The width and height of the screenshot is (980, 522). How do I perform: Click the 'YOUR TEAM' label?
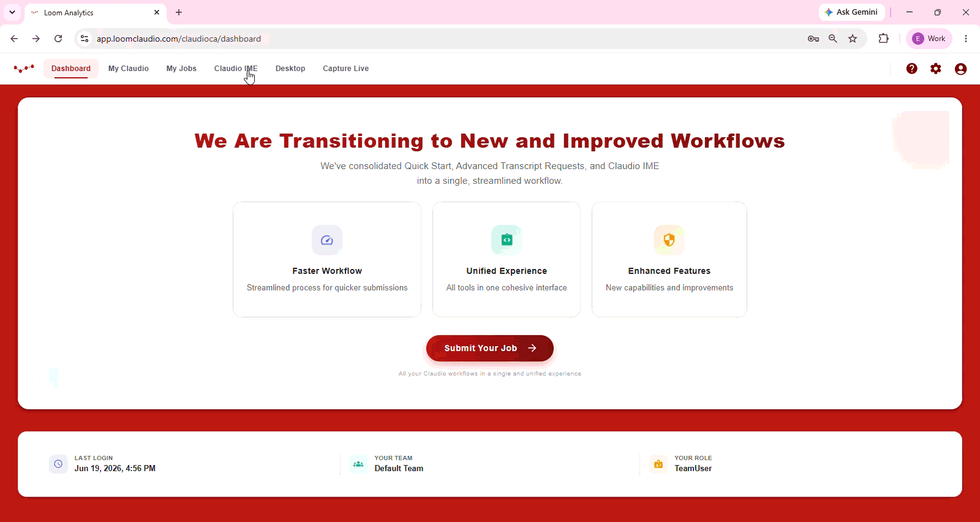pos(394,458)
